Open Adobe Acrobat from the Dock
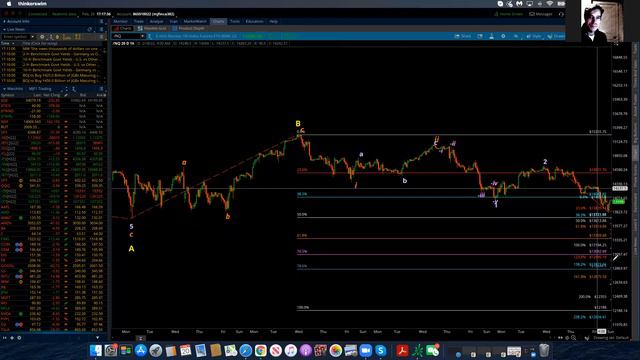640x360 pixels. point(402,350)
